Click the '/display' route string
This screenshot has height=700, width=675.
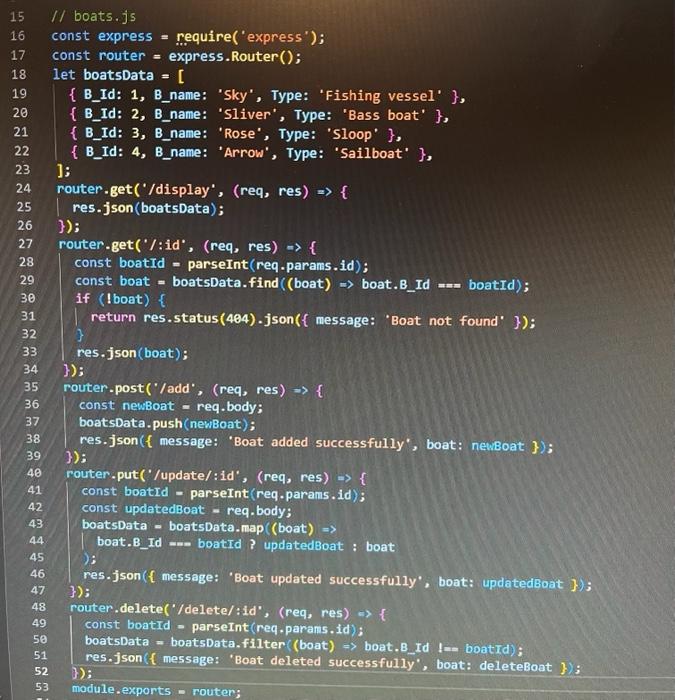tap(178, 190)
